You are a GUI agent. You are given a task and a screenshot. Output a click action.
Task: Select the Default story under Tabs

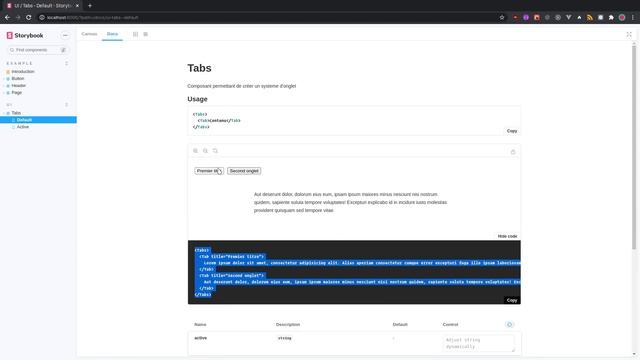pyautogui.click(x=38, y=120)
